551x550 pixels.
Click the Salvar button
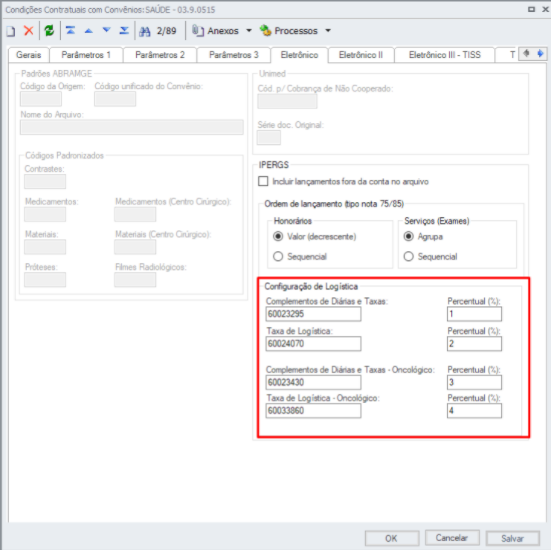[x=513, y=538]
